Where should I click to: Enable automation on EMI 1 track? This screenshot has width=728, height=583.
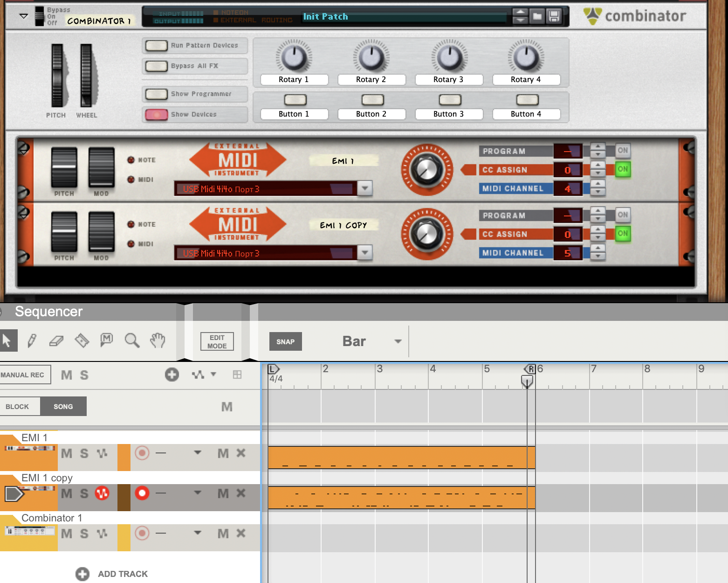pyautogui.click(x=102, y=453)
